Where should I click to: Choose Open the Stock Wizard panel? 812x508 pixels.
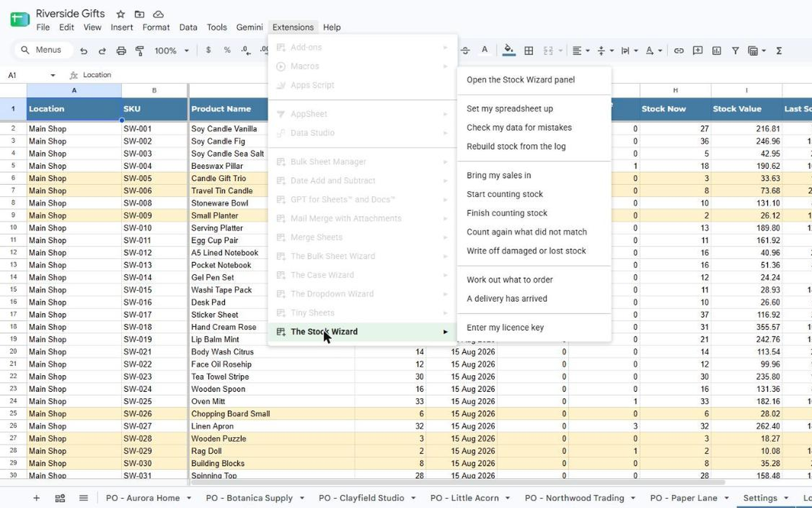[534, 80]
